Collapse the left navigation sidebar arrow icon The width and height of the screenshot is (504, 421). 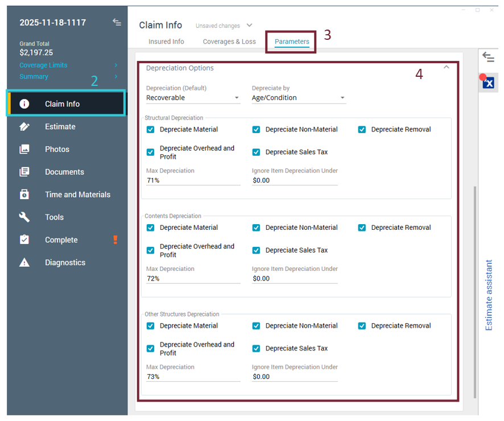click(x=117, y=22)
